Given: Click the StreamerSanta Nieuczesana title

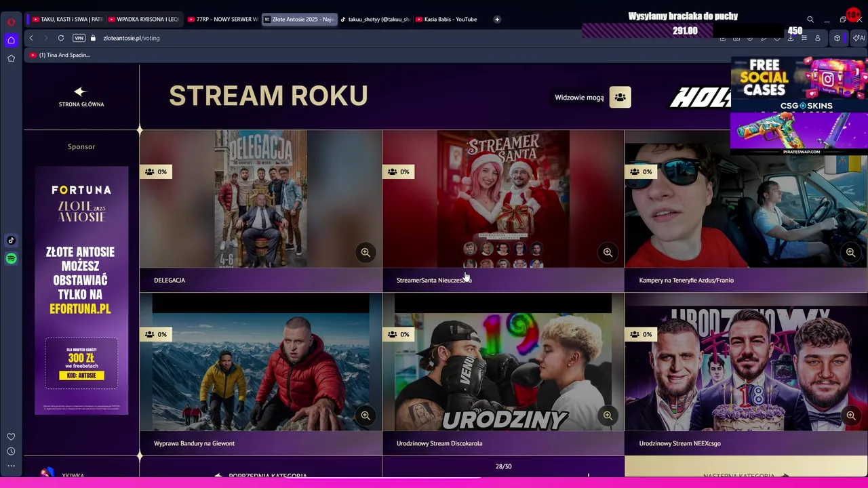Looking at the screenshot, I should [x=434, y=280].
